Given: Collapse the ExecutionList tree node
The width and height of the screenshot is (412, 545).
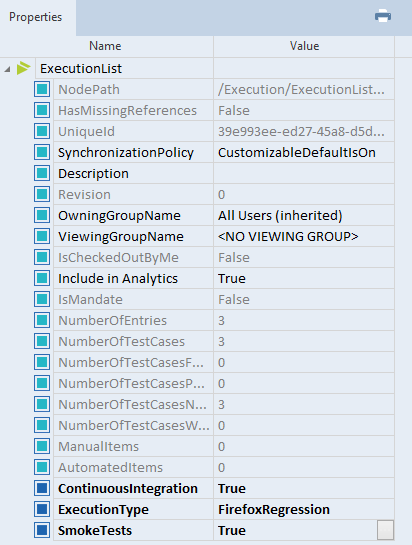Looking at the screenshot, I should click(7, 69).
